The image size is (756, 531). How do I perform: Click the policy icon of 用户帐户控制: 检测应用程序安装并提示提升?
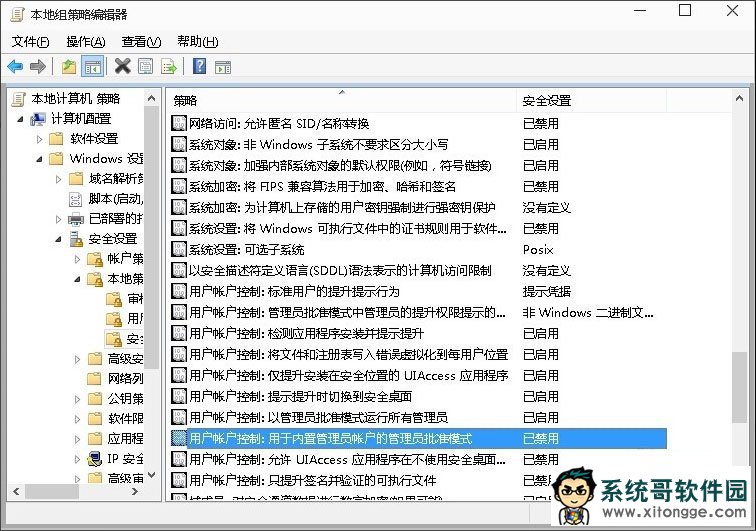pyautogui.click(x=179, y=334)
